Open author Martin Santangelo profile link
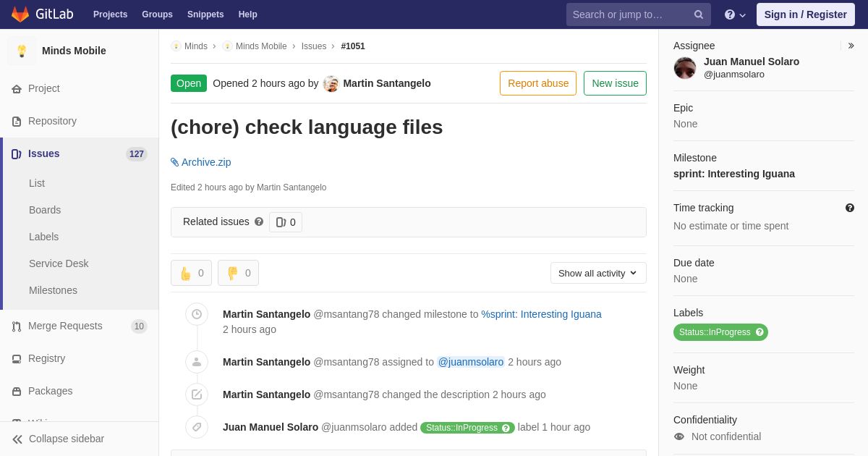This screenshot has width=868, height=456. point(387,83)
